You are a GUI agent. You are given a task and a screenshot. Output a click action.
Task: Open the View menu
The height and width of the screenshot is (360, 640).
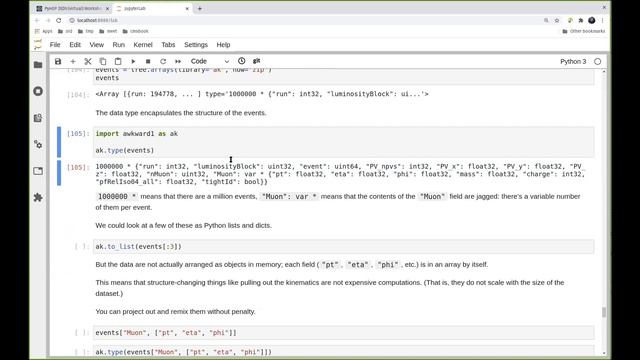96,45
